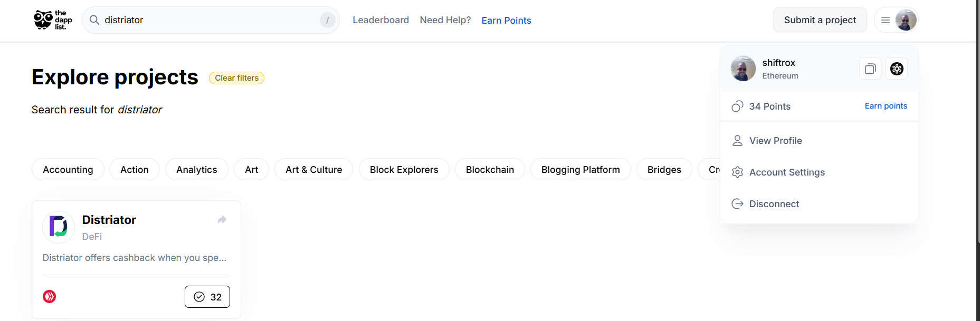Click the Earn points link in dropdown

pos(886,106)
